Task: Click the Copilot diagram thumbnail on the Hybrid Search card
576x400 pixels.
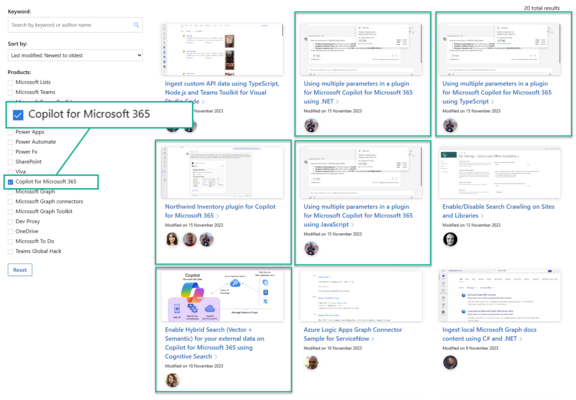Action: (x=222, y=296)
